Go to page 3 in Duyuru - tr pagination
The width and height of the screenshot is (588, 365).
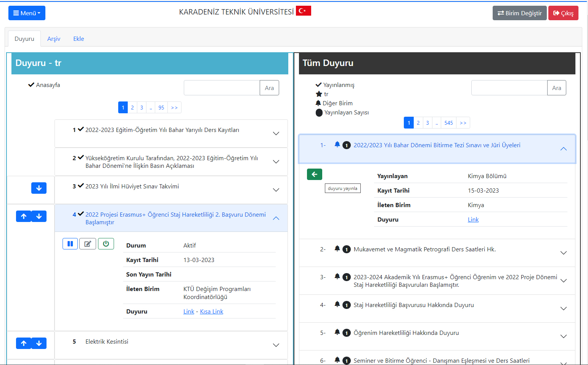coord(141,108)
